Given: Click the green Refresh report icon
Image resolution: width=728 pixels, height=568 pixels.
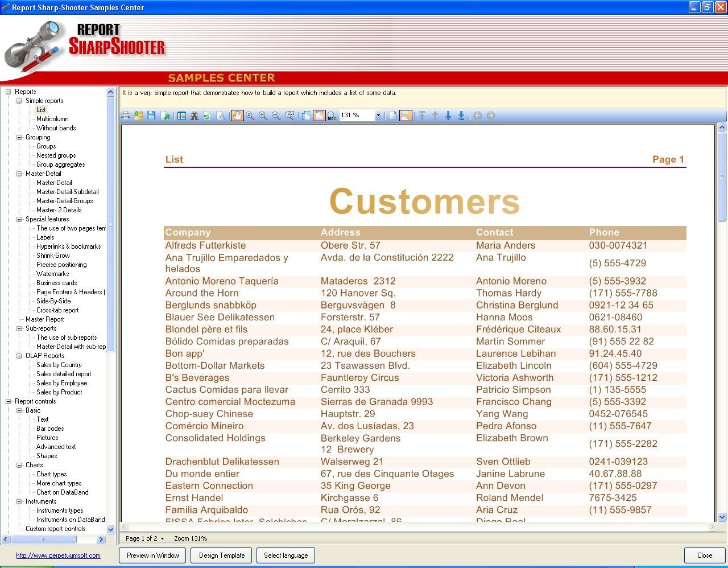Looking at the screenshot, I should pyautogui.click(x=207, y=116).
